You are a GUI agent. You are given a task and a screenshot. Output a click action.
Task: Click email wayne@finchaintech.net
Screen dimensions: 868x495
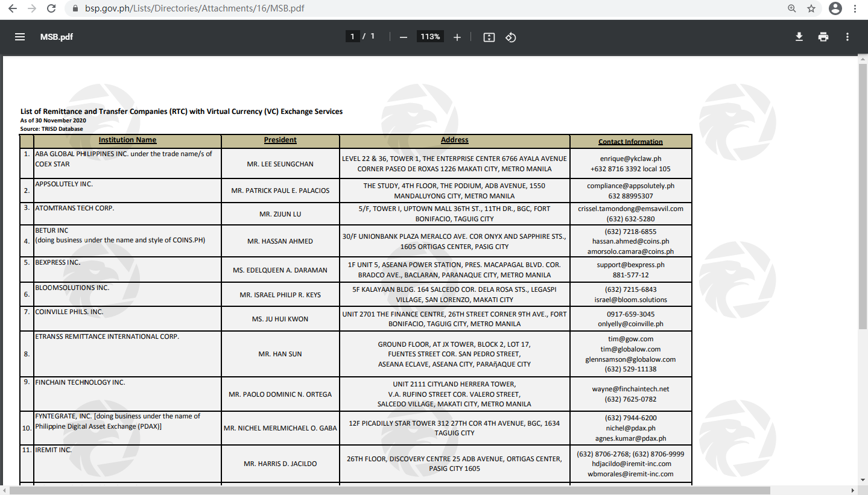[x=630, y=389]
